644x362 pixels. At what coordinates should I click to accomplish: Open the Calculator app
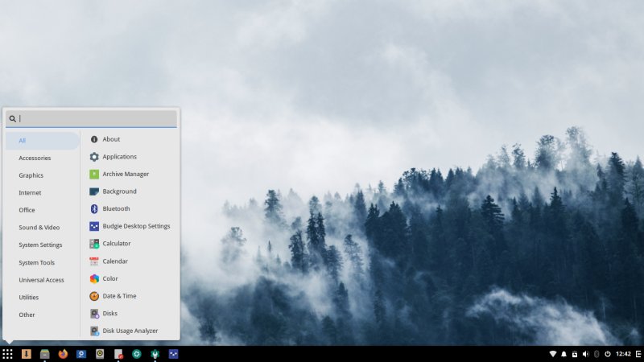[116, 244]
